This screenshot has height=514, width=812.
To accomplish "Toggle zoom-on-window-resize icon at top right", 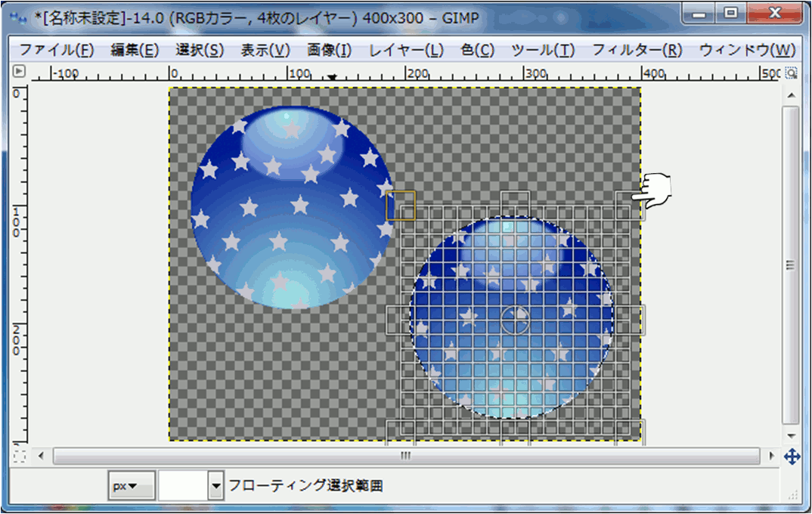I will tap(791, 73).
